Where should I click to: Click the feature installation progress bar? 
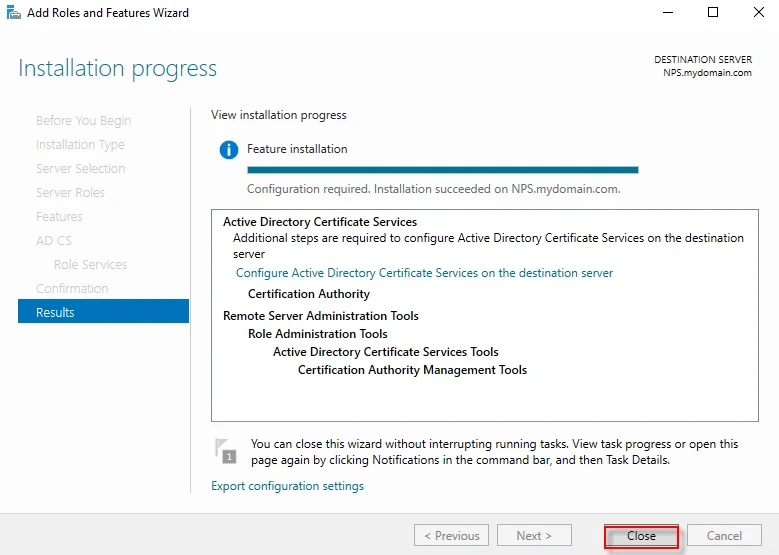click(442, 170)
